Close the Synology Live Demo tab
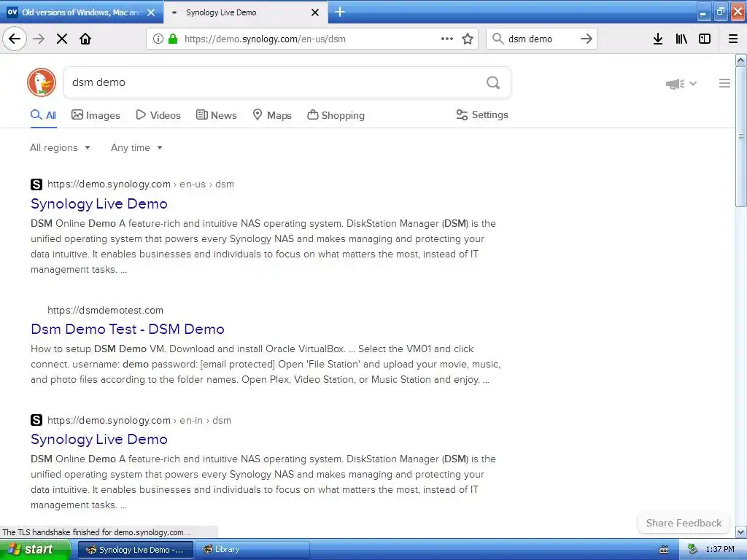Screen dimensions: 747x560 (315, 12)
